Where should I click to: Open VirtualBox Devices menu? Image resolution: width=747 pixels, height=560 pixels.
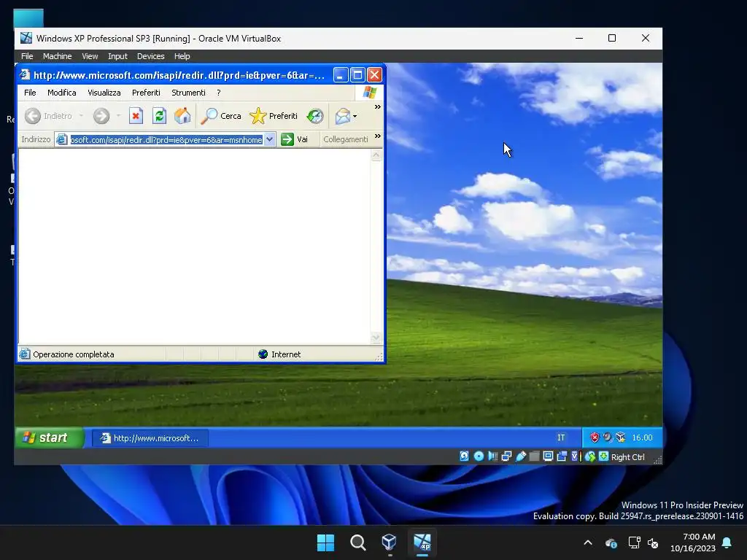150,56
